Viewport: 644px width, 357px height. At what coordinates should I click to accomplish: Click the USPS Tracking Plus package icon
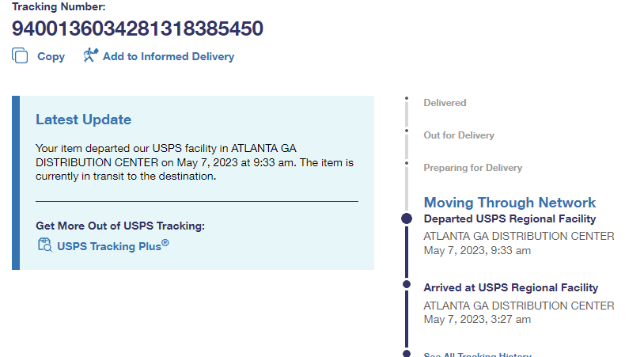[44, 245]
